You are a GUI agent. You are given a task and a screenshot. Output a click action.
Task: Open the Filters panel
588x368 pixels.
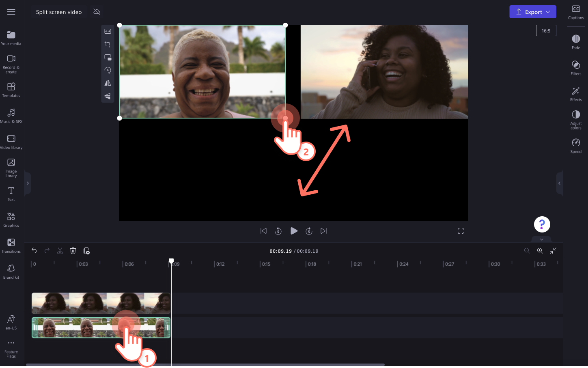click(x=576, y=68)
